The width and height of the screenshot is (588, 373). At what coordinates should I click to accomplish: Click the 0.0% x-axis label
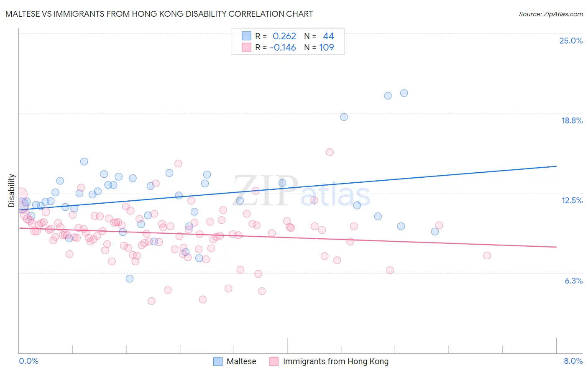coord(28,361)
